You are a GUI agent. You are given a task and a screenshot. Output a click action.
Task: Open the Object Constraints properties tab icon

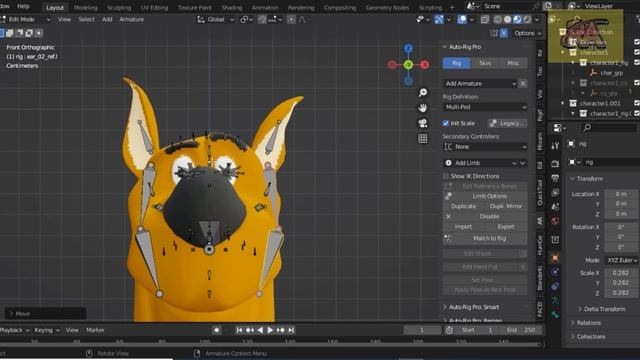click(x=555, y=286)
